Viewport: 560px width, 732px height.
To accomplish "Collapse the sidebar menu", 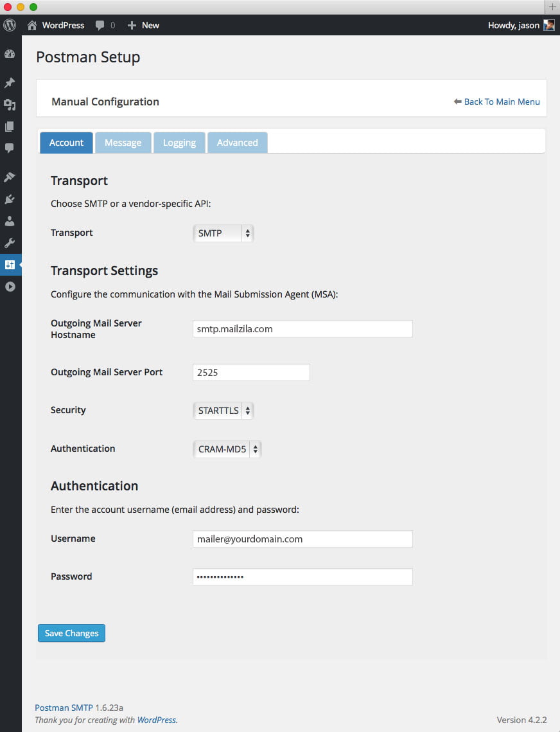I will click(x=10, y=287).
